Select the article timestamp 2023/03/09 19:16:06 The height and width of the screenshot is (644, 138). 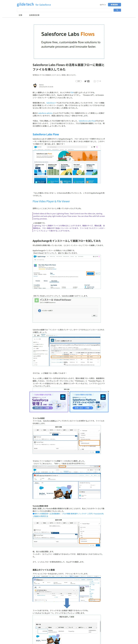[x=46, y=87]
